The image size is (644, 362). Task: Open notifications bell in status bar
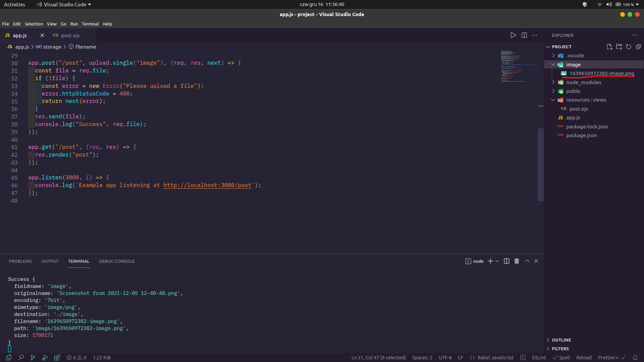pyautogui.click(x=635, y=358)
